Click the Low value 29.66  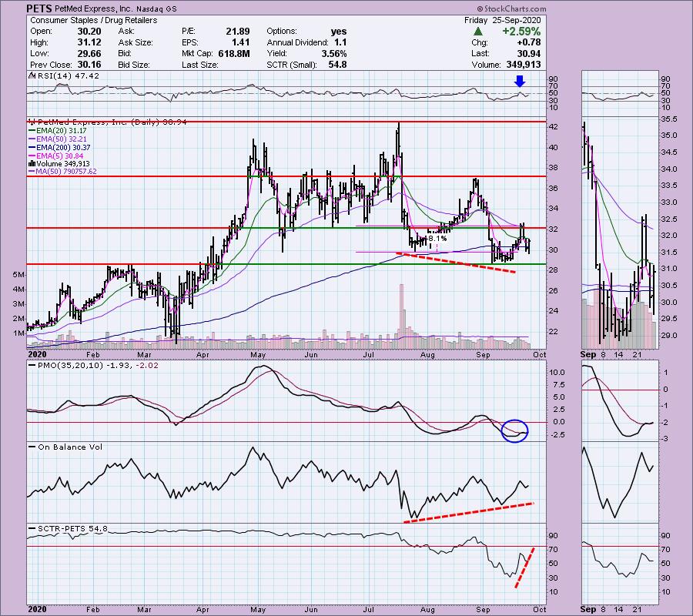click(x=89, y=53)
